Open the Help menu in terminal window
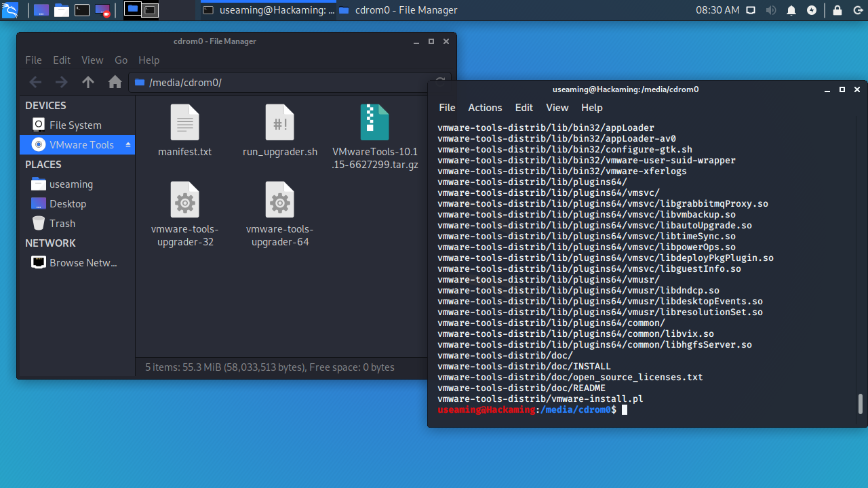The width and height of the screenshot is (868, 488). [x=591, y=108]
